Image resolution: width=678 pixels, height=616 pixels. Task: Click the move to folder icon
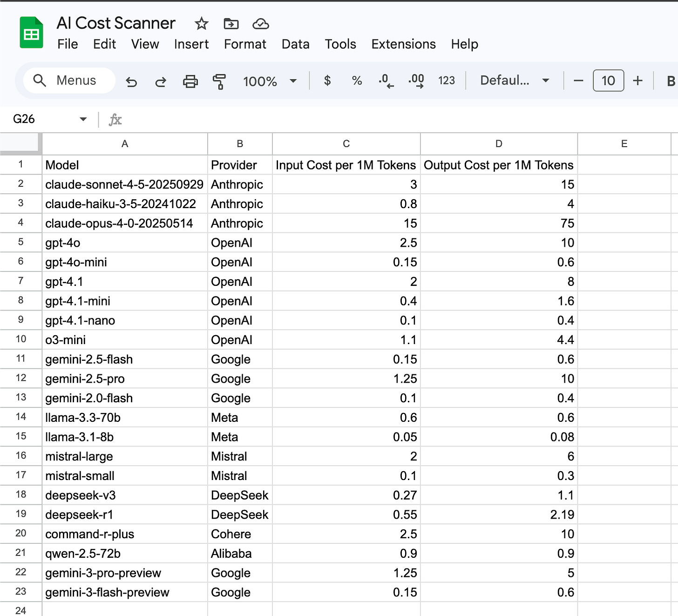click(231, 23)
